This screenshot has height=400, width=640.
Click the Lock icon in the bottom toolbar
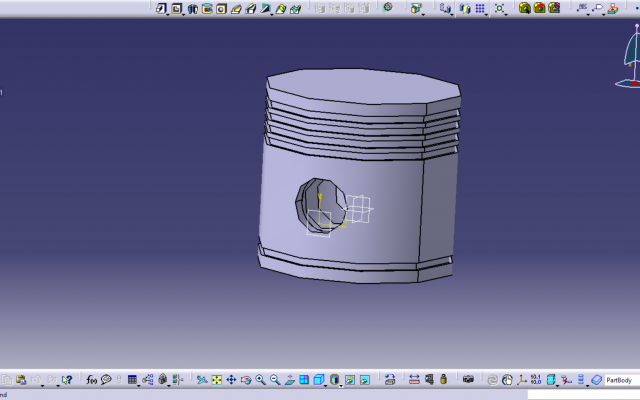click(162, 379)
